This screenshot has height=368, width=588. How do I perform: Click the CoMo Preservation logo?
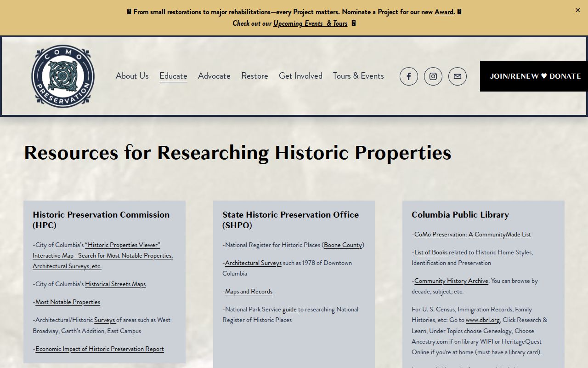(63, 76)
